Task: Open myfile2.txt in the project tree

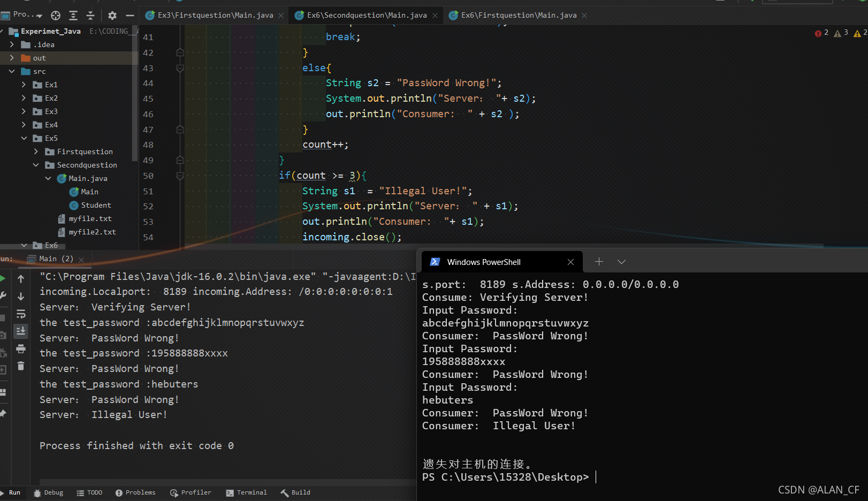Action: pos(87,232)
